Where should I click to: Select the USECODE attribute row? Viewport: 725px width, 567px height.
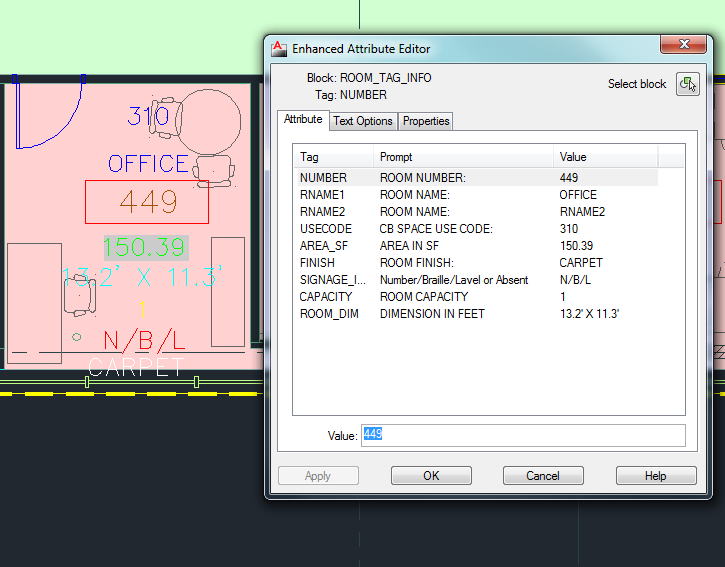pos(477,229)
